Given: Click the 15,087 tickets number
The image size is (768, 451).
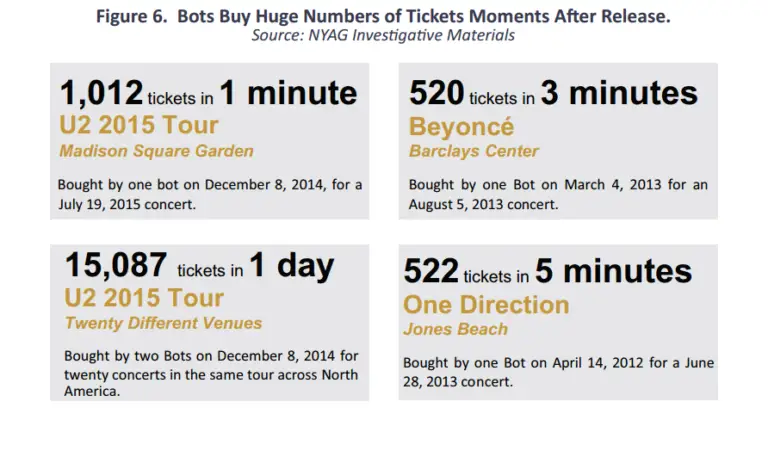Looking at the screenshot, I should (116, 265).
